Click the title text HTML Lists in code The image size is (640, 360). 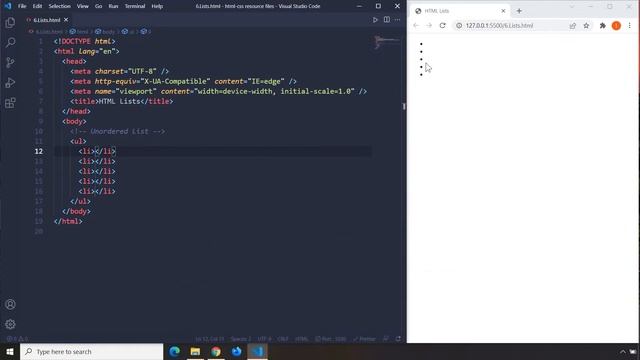click(x=120, y=101)
